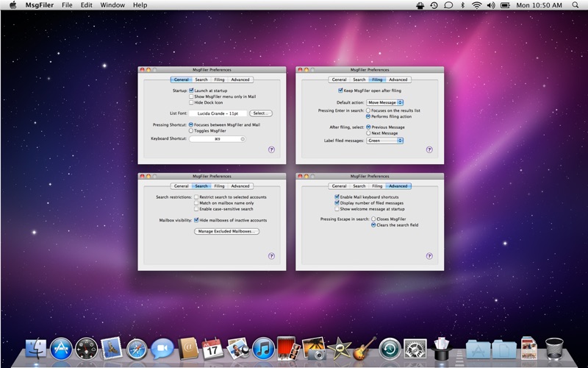
Task: Click the Time Machine menu bar icon
Action: [434, 5]
